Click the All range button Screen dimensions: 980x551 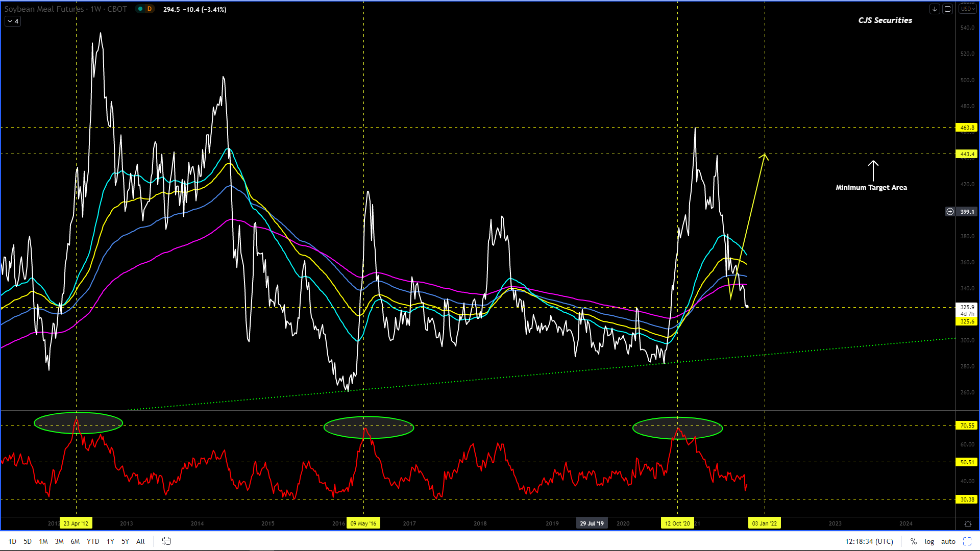click(x=140, y=541)
